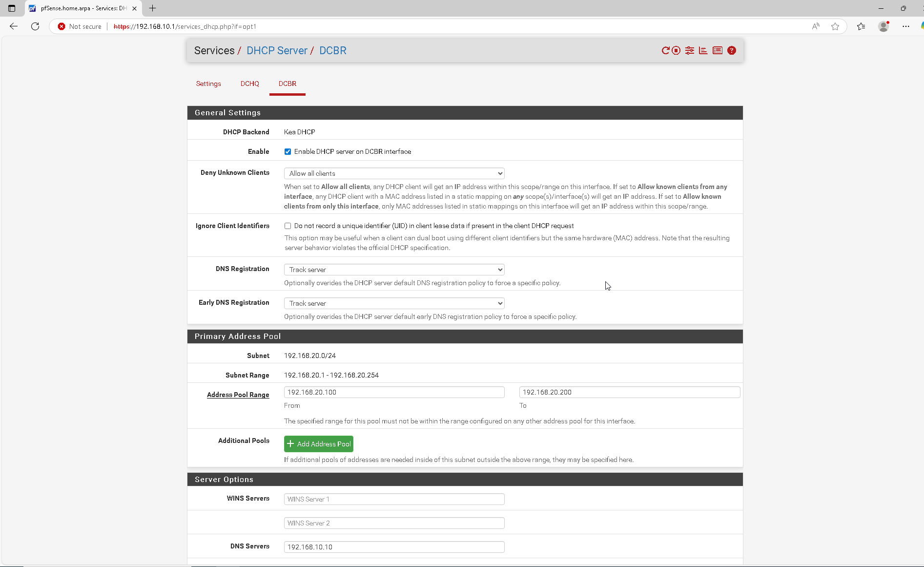Screen dimensions: 924x567
Task: Click the Services breadcrumb text
Action: click(x=214, y=50)
